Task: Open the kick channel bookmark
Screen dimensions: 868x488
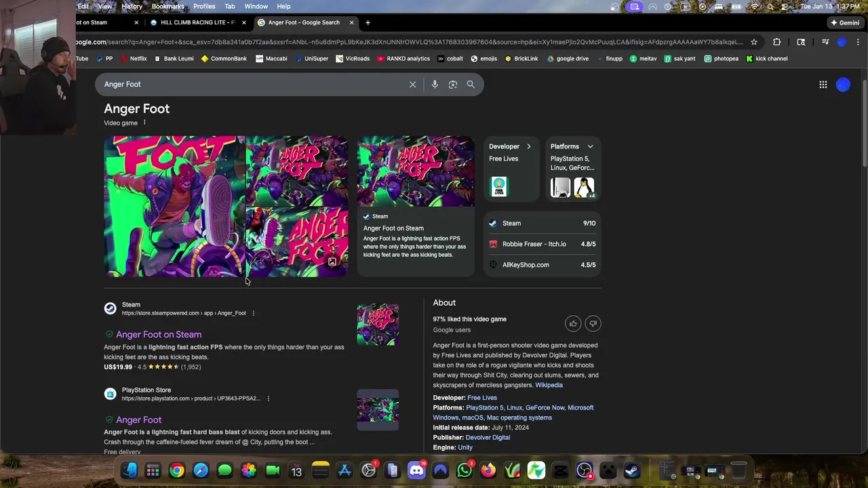Action: (x=766, y=59)
